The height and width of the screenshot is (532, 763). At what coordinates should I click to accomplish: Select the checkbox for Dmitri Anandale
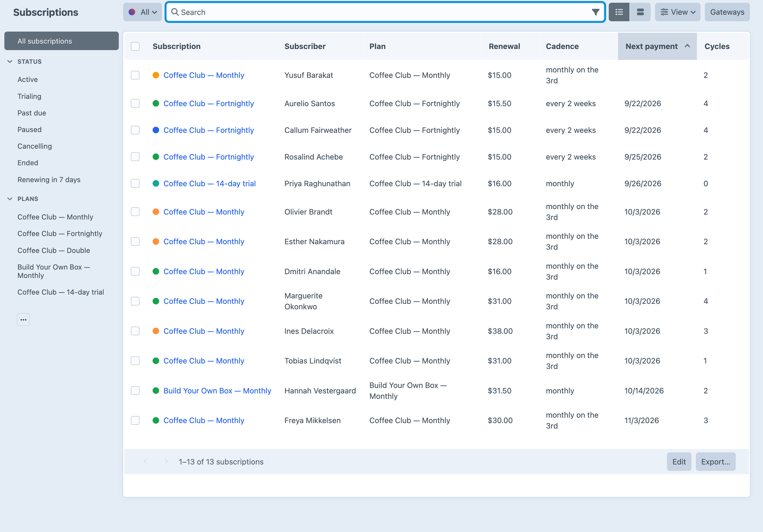[135, 271]
